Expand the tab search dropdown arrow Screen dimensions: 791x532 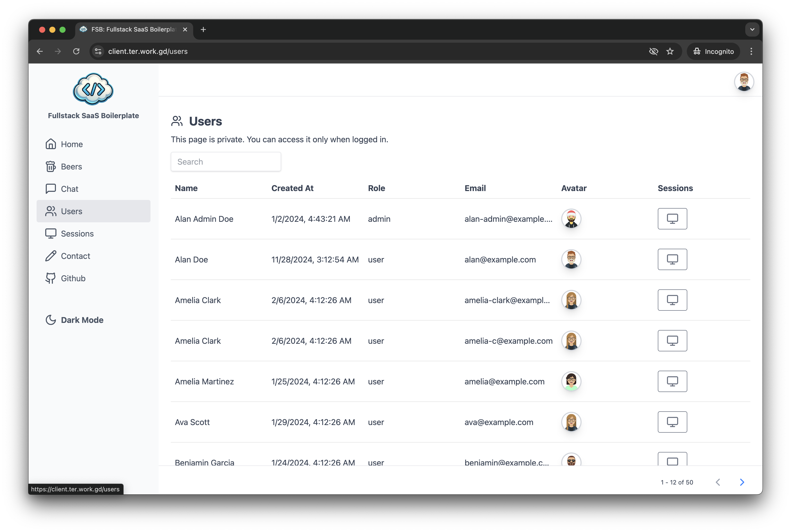(x=752, y=29)
